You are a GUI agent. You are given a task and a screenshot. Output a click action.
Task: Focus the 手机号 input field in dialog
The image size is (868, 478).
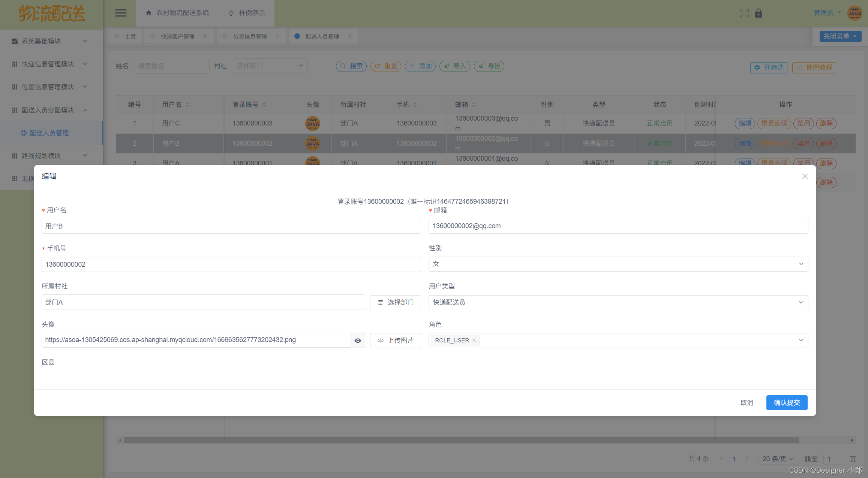[x=231, y=264]
